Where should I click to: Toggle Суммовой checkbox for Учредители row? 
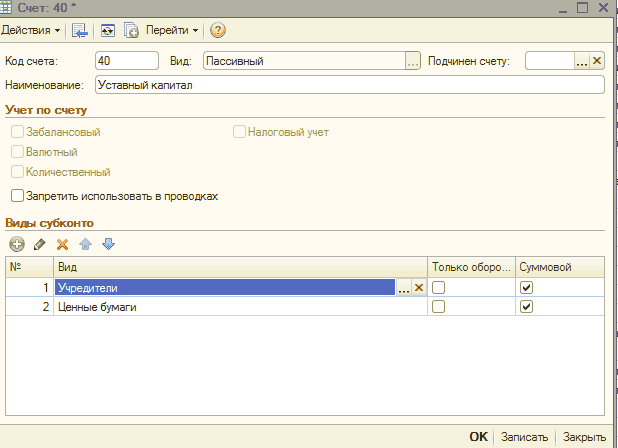(527, 288)
